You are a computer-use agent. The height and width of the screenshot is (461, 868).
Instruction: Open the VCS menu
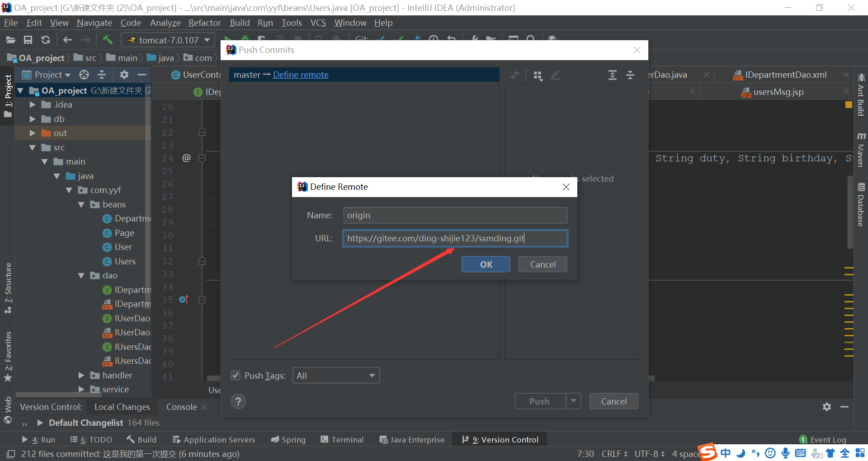point(318,23)
